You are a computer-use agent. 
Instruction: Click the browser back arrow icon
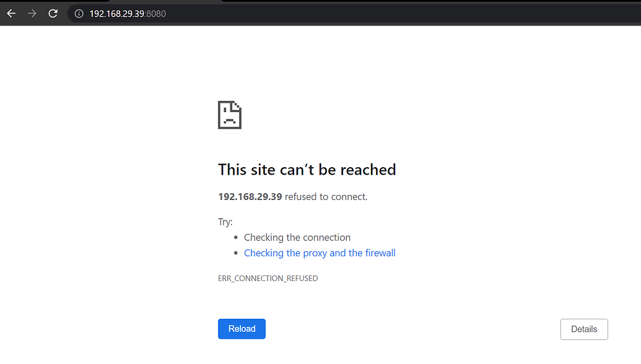tap(11, 13)
